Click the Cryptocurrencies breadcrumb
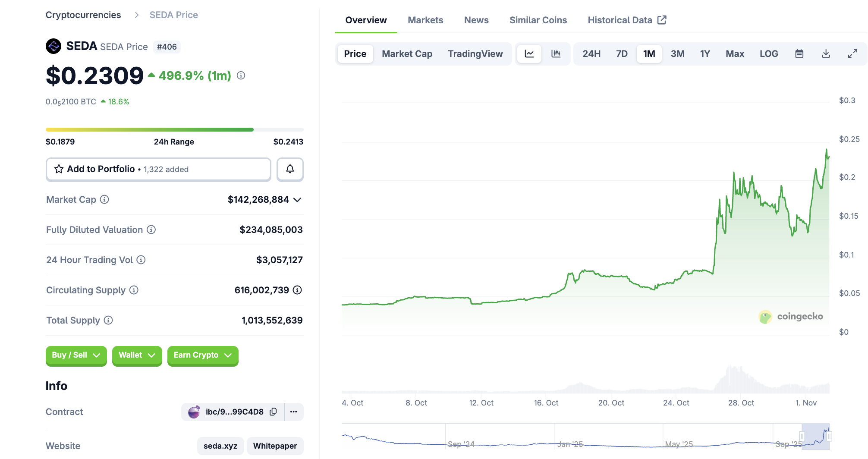 83,15
